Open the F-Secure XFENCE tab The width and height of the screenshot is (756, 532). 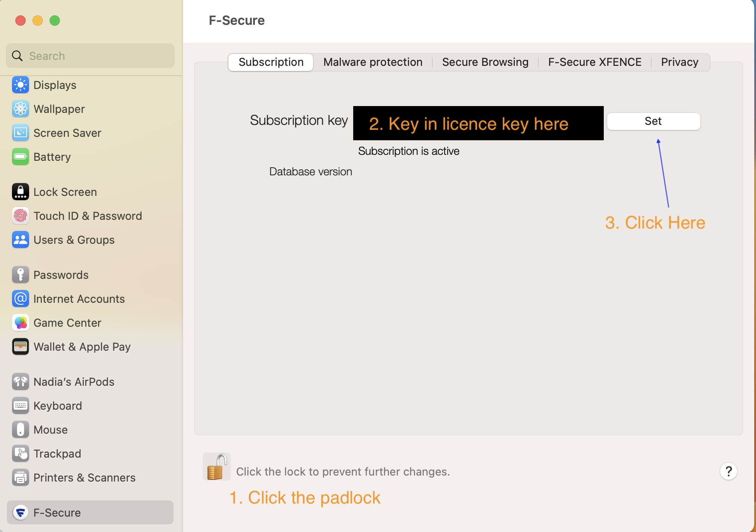(x=595, y=62)
